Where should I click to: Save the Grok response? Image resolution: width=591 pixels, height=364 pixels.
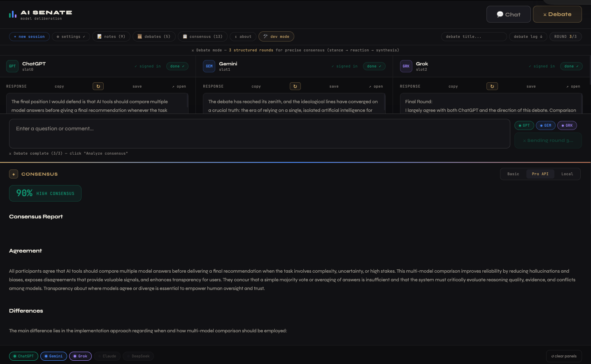tap(531, 86)
